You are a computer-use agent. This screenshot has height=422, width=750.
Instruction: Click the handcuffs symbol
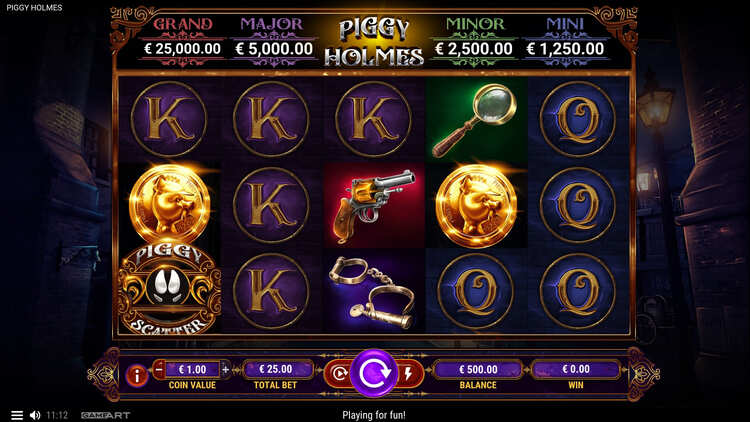[x=373, y=292]
